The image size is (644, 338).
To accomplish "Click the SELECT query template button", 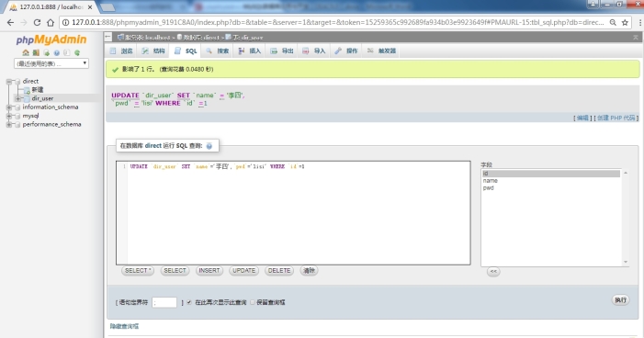I will [x=175, y=271].
